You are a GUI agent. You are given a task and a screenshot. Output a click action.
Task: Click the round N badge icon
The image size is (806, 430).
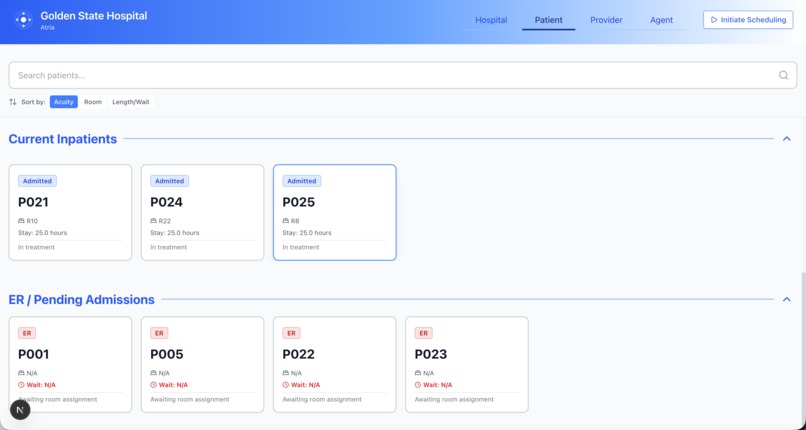pos(20,410)
